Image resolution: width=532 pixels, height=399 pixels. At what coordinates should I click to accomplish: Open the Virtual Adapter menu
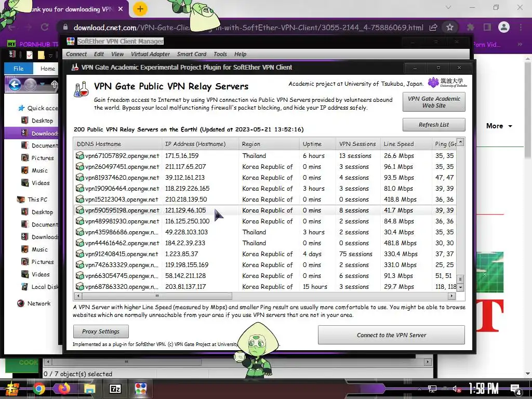150,54
